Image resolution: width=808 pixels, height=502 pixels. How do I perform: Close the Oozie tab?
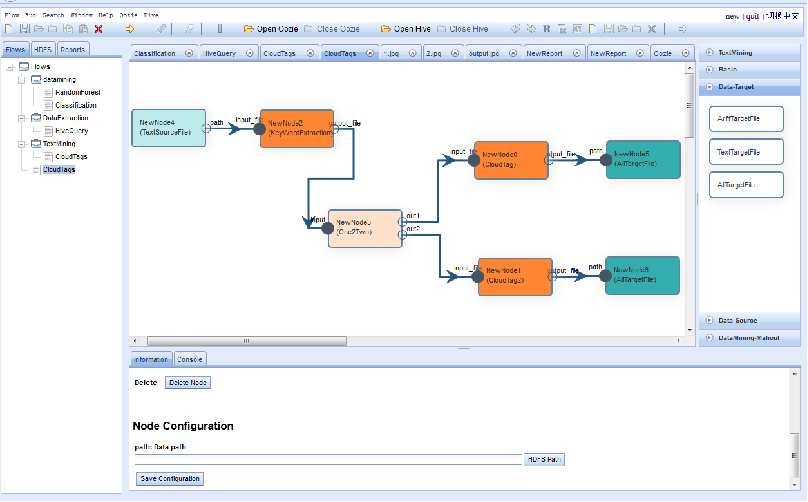tap(685, 53)
